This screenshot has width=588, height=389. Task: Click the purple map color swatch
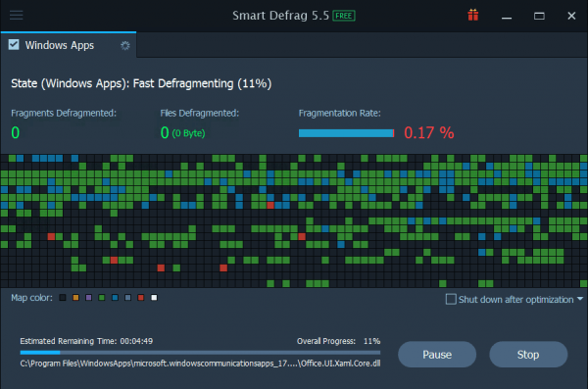(89, 298)
